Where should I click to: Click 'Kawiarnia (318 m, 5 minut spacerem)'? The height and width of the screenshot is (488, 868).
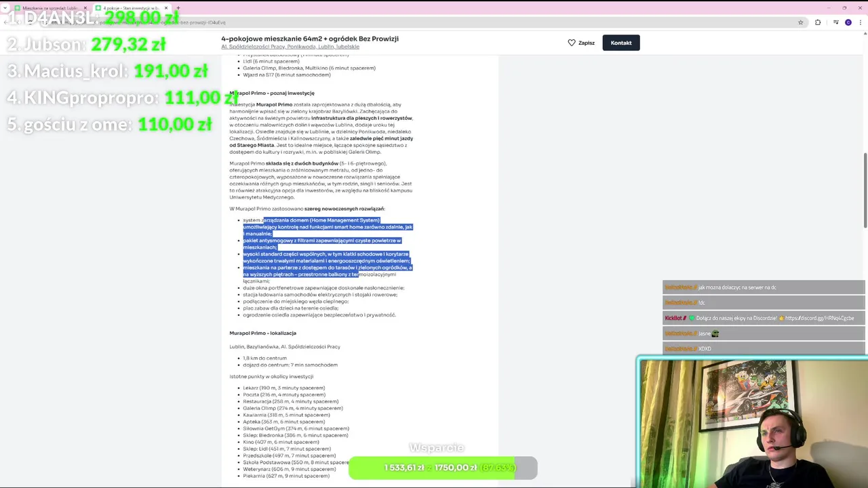tap(286, 415)
